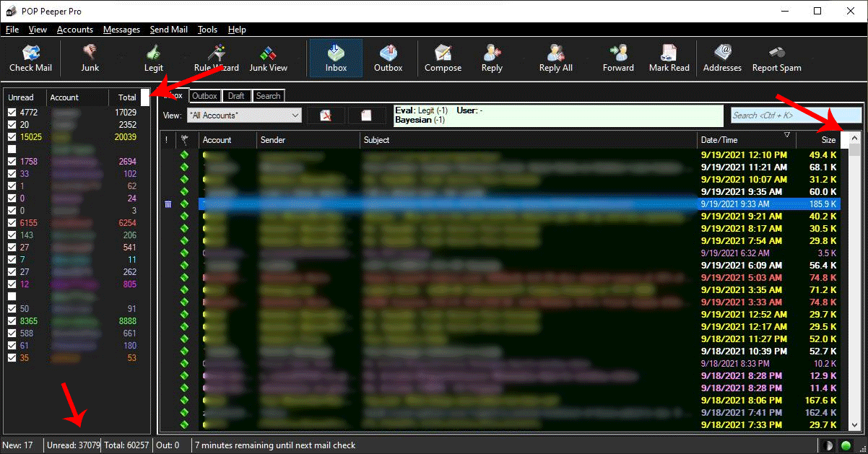Screen dimensions: 868x454
Task: Switch to the Search tab
Action: (x=268, y=96)
